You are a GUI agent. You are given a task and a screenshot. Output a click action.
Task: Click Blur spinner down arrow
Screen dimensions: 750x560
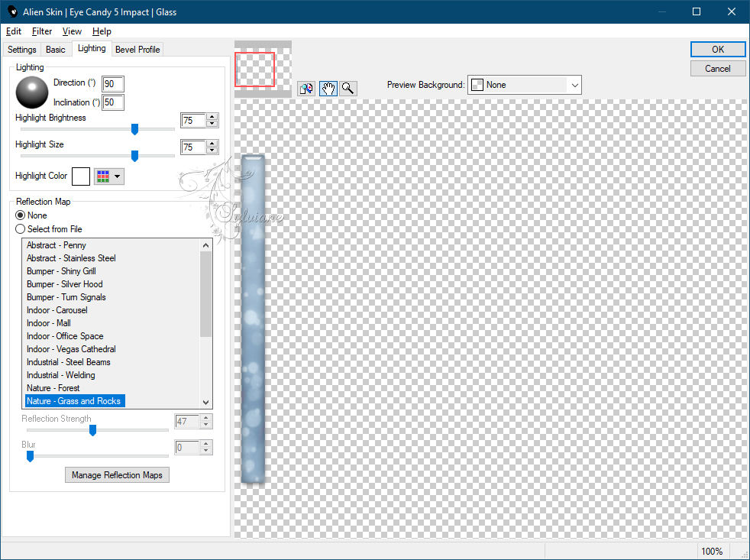(206, 451)
